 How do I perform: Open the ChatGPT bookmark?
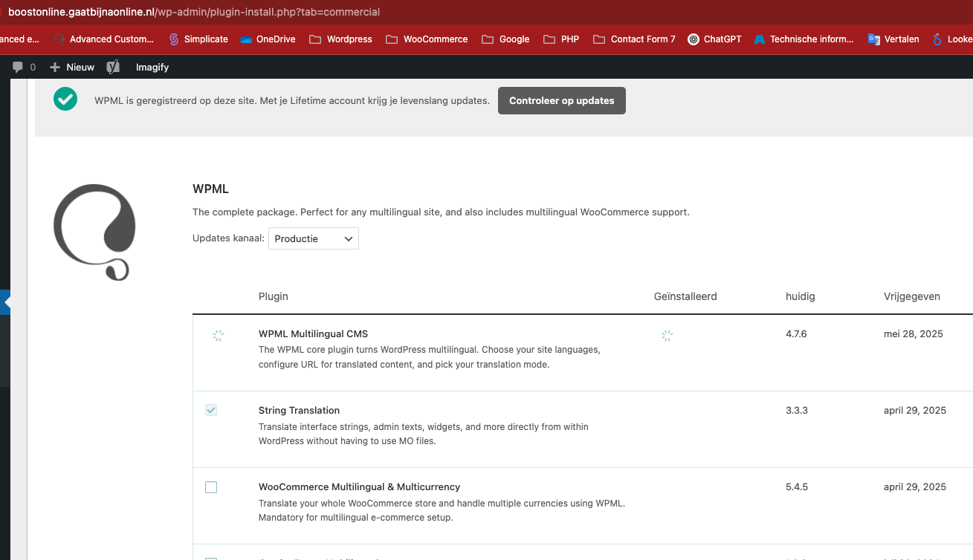click(714, 39)
